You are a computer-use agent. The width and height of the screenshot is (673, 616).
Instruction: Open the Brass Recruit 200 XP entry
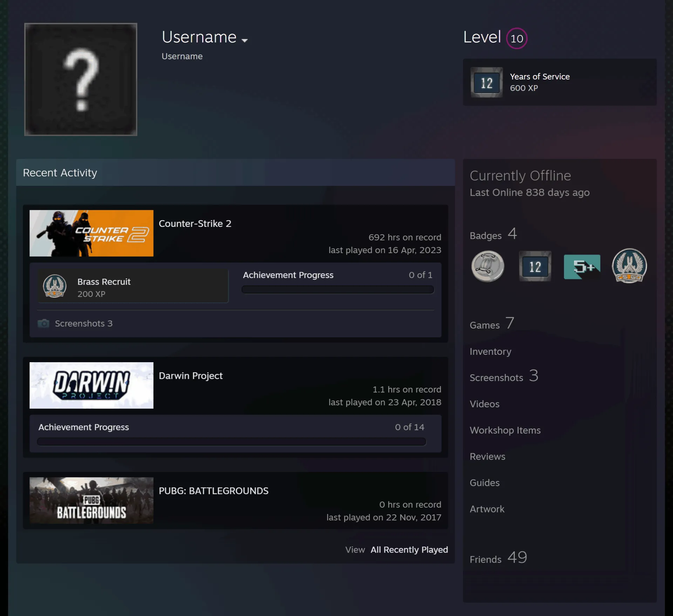[133, 286]
